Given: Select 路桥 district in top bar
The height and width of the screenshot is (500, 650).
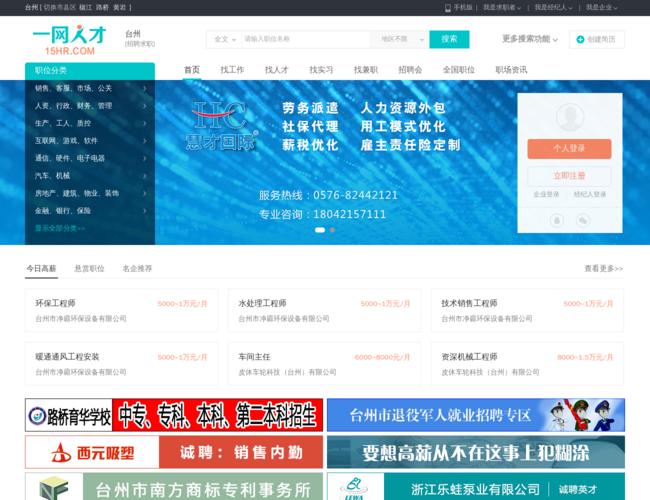Looking at the screenshot, I should [x=102, y=7].
